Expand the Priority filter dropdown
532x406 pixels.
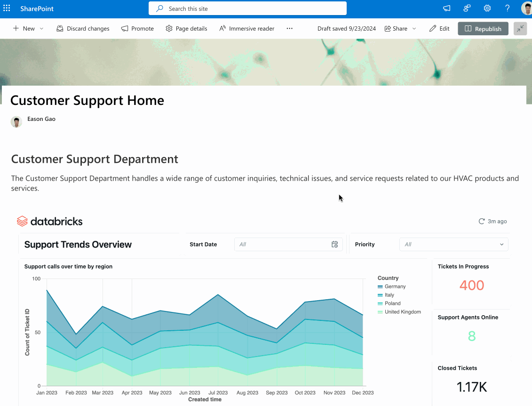(453, 244)
